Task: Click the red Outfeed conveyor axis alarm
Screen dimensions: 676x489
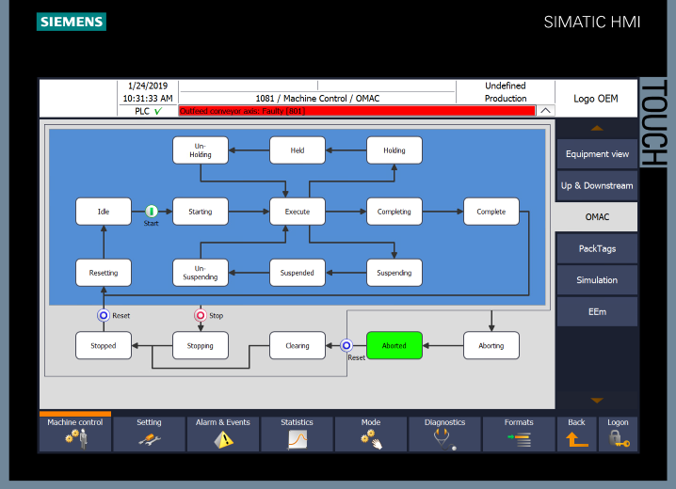Action: tap(357, 111)
